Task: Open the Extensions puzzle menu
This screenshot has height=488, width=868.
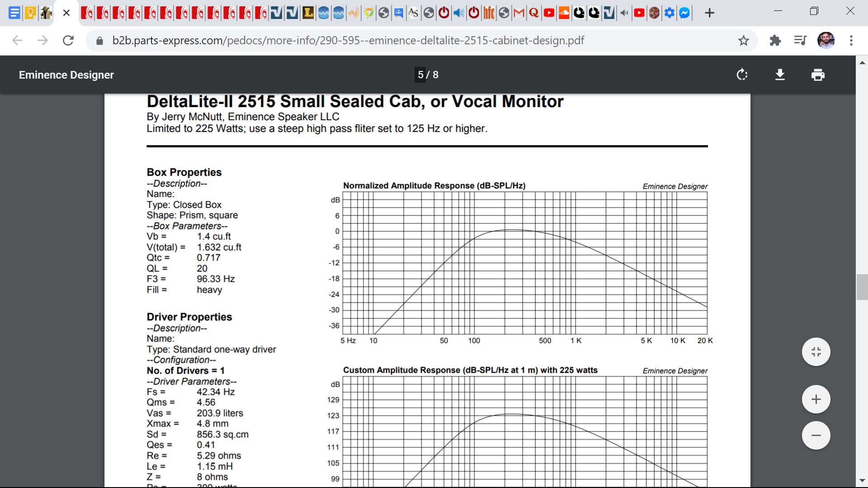Action: 775,40
